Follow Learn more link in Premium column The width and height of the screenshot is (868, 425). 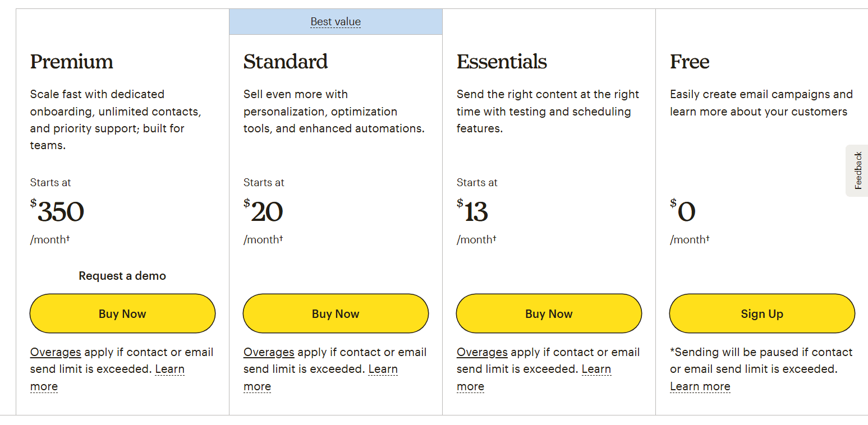point(169,369)
